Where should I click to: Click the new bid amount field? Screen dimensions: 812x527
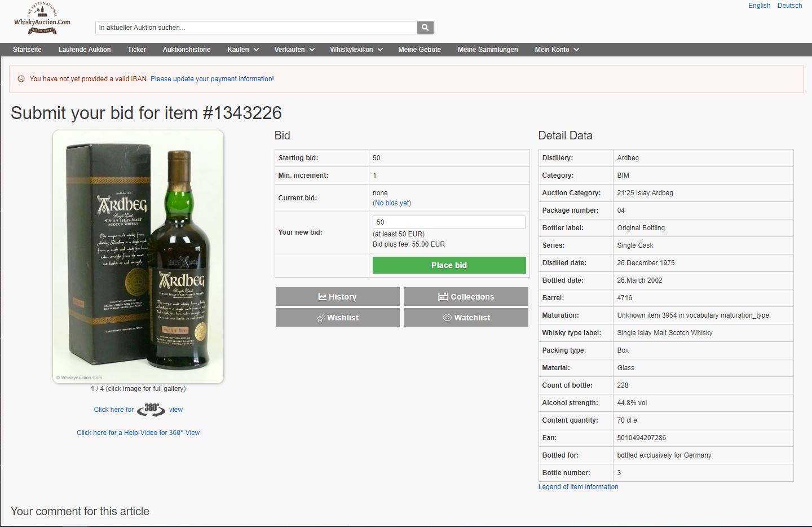[449, 222]
